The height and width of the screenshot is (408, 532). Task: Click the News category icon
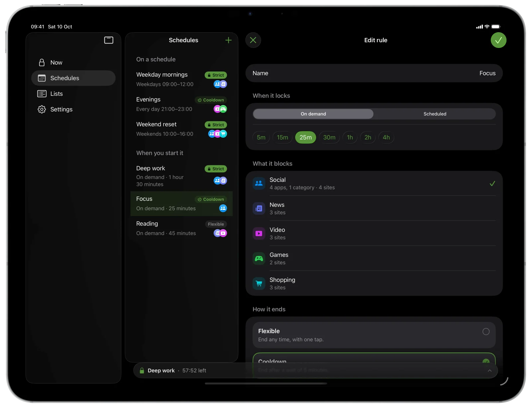tap(259, 208)
